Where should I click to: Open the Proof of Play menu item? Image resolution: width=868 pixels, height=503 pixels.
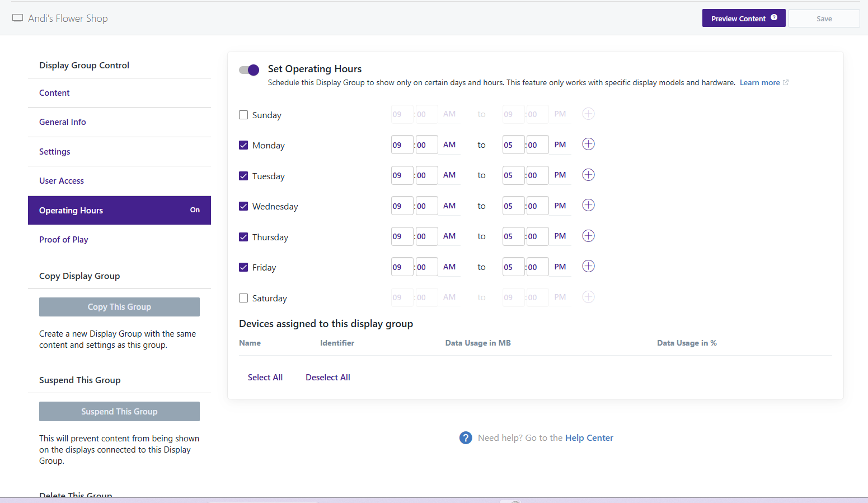119,240
